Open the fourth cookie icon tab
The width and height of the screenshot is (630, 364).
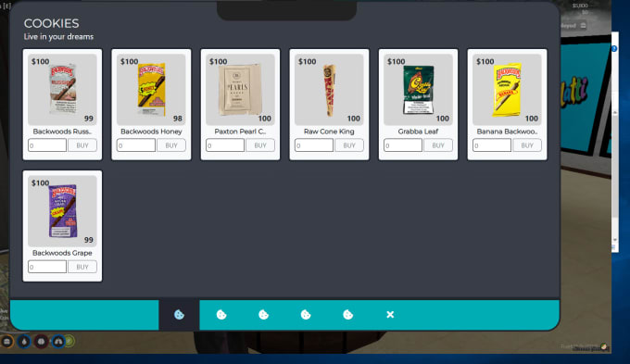pyautogui.click(x=306, y=315)
